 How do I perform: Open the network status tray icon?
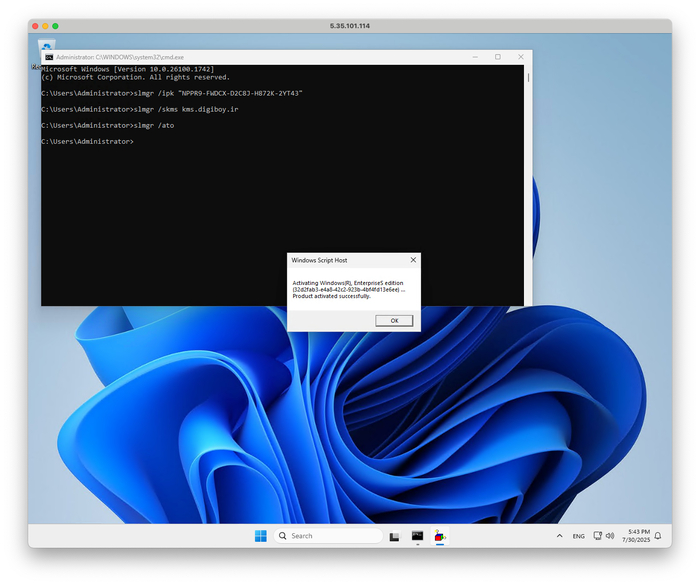pyautogui.click(x=598, y=536)
